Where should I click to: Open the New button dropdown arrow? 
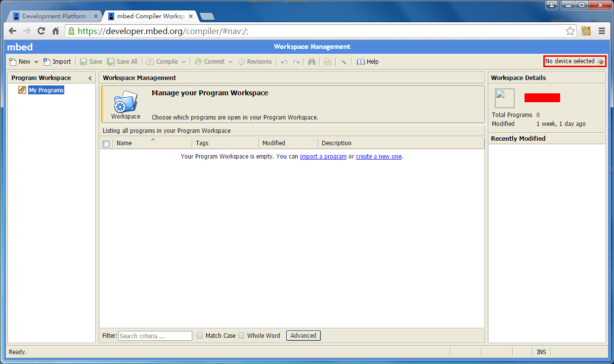point(36,62)
